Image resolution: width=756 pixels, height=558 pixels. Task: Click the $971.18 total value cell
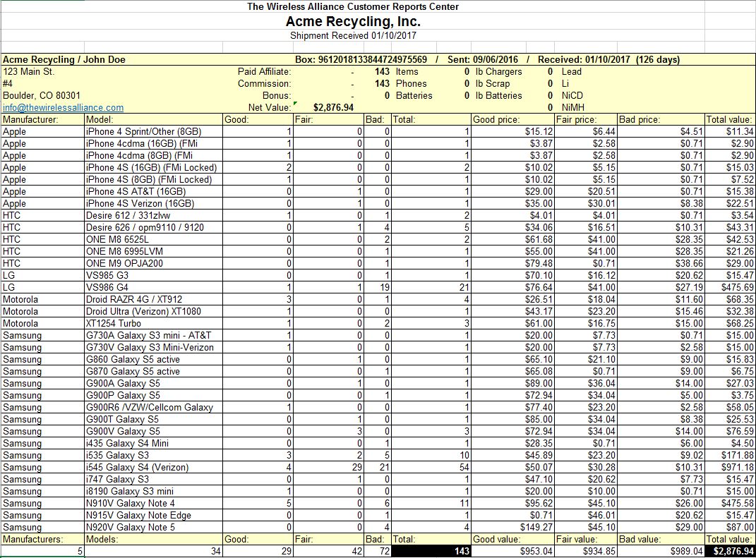coord(730,468)
